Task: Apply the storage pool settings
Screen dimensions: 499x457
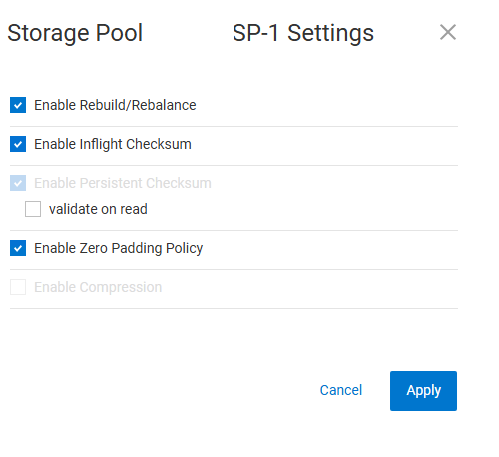Action: [423, 391]
